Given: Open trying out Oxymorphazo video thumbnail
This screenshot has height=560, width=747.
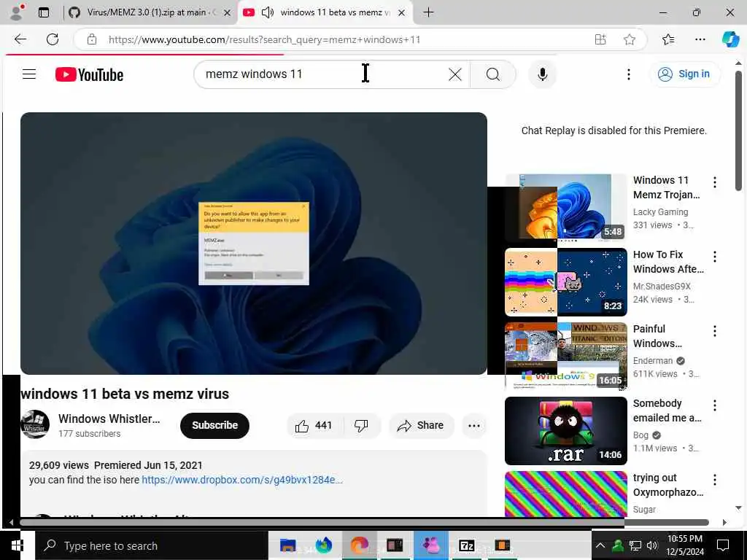Looking at the screenshot, I should point(566,494).
